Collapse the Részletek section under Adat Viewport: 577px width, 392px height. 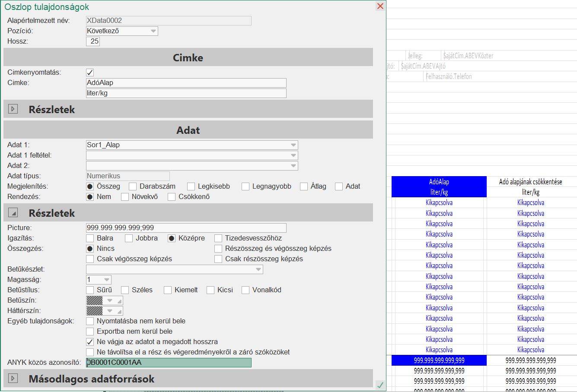[13, 213]
